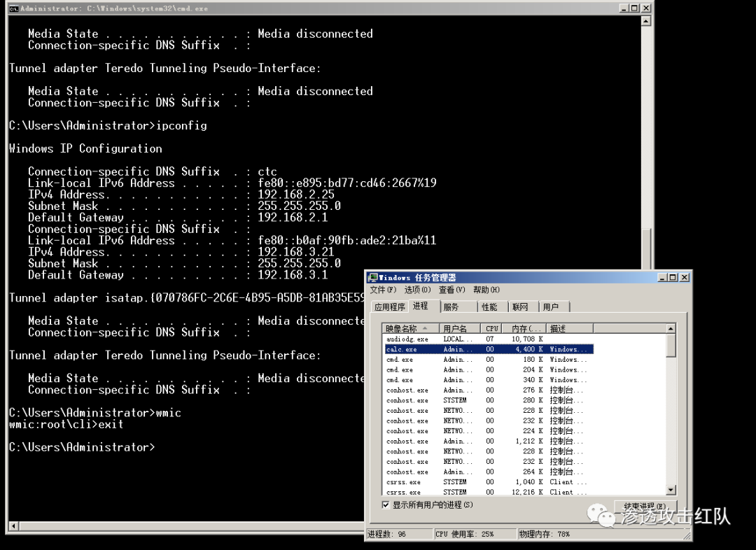756x550 pixels.
Task: Click the 结束进程 button
Action: tap(644, 506)
